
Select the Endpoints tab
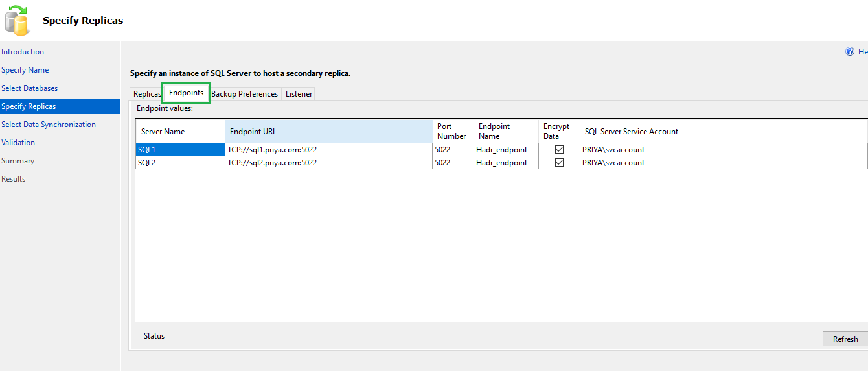(x=186, y=93)
